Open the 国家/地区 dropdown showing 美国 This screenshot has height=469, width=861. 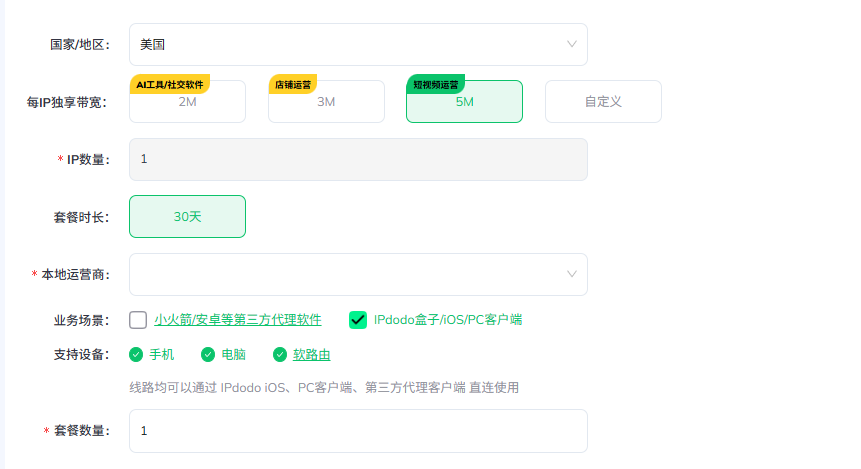pyautogui.click(x=358, y=44)
